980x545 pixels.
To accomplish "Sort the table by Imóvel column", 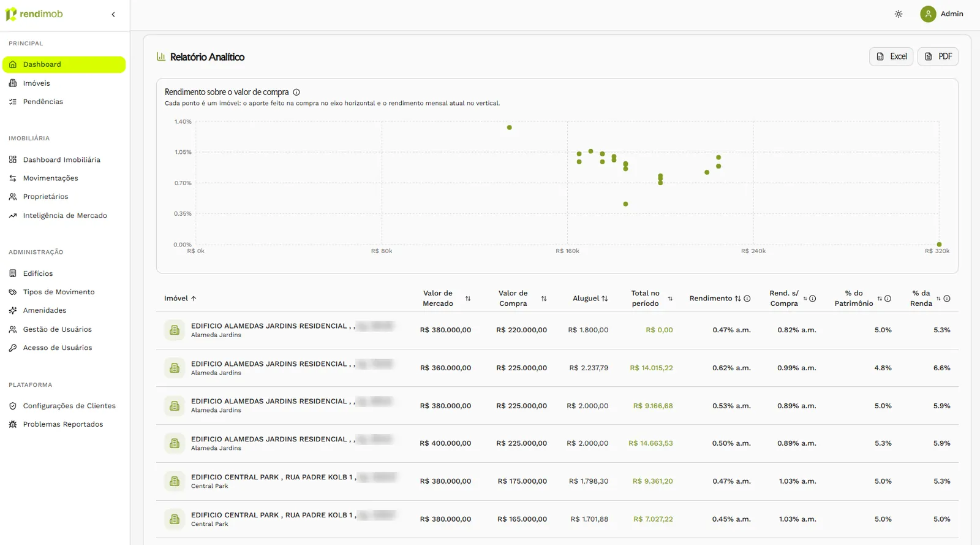I will (x=180, y=299).
